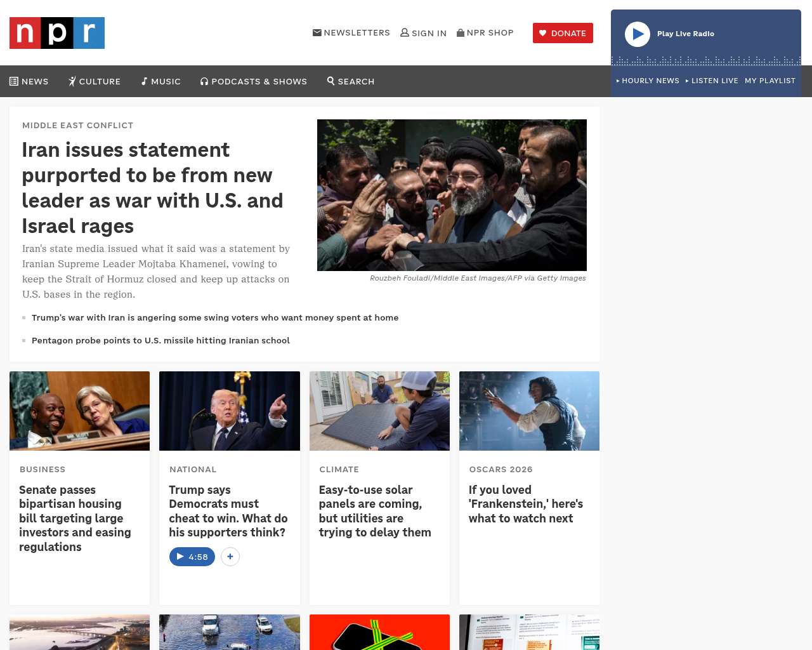This screenshot has width=812, height=650.
Task: Read easy-to-use solar panels story
Action: pyautogui.click(x=375, y=511)
